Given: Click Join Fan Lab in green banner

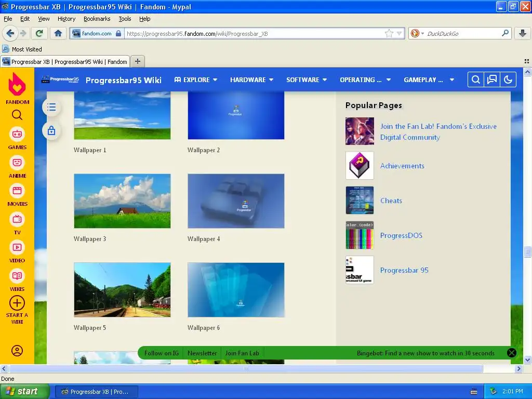Looking at the screenshot, I should pyautogui.click(x=242, y=353).
